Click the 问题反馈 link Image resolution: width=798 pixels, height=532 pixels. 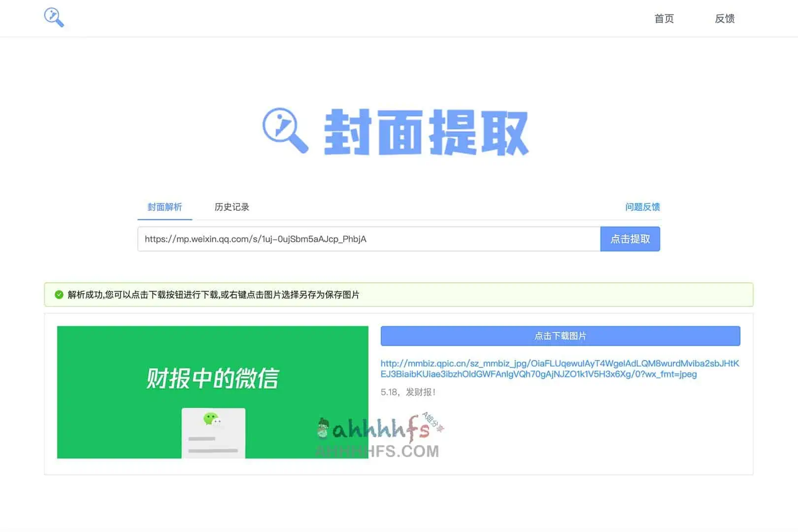point(643,207)
